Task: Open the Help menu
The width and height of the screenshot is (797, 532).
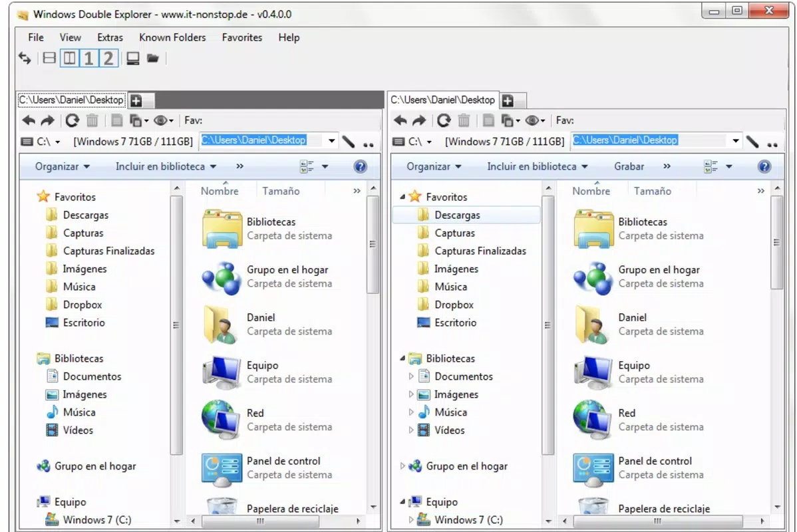Action: pos(289,38)
